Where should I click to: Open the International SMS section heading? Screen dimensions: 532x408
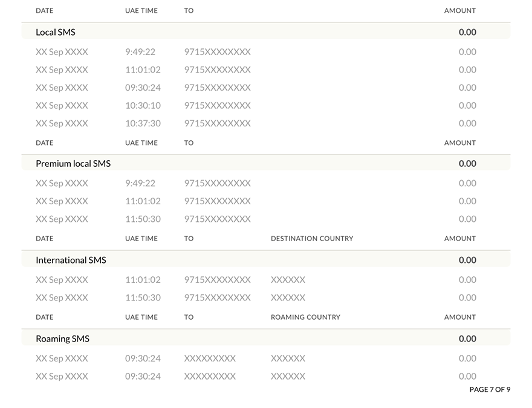[x=71, y=260]
